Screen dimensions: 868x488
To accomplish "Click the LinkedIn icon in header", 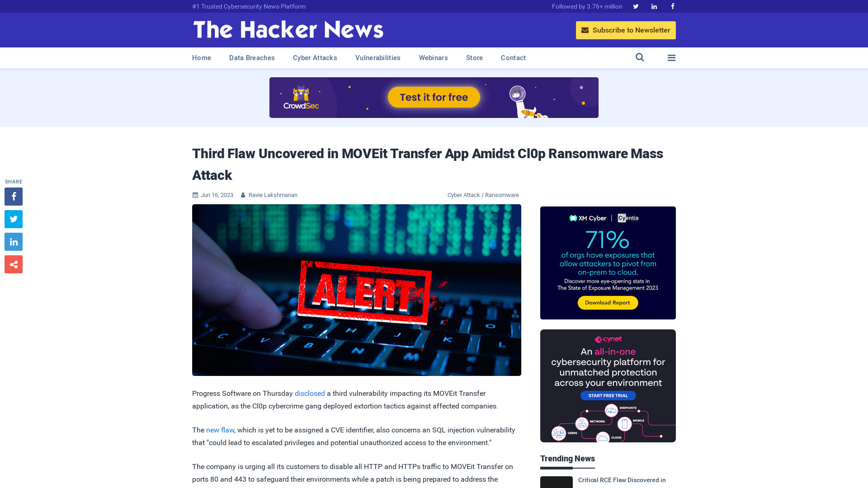I will coord(654,6).
